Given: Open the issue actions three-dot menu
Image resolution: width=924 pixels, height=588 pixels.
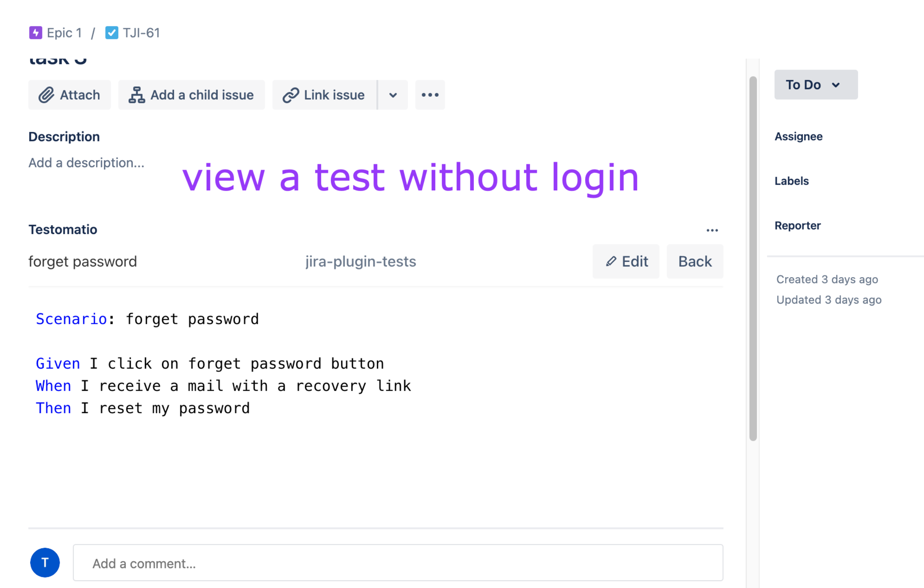Looking at the screenshot, I should 430,95.
